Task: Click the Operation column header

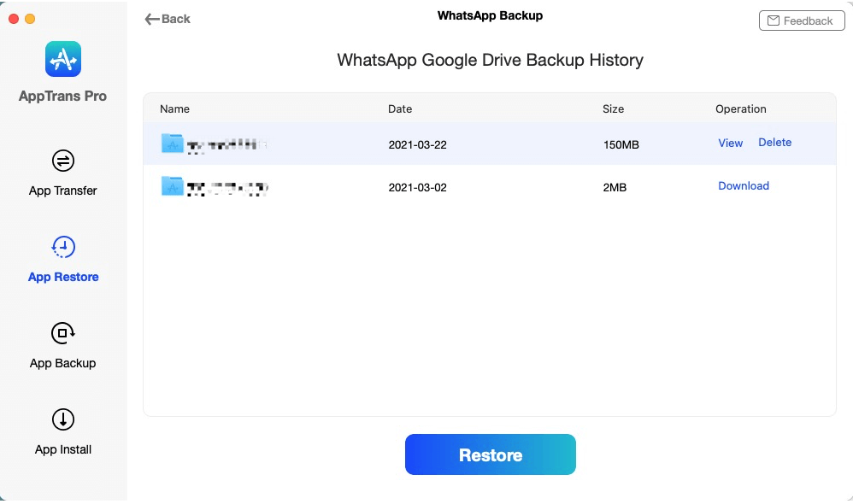Action: [741, 108]
